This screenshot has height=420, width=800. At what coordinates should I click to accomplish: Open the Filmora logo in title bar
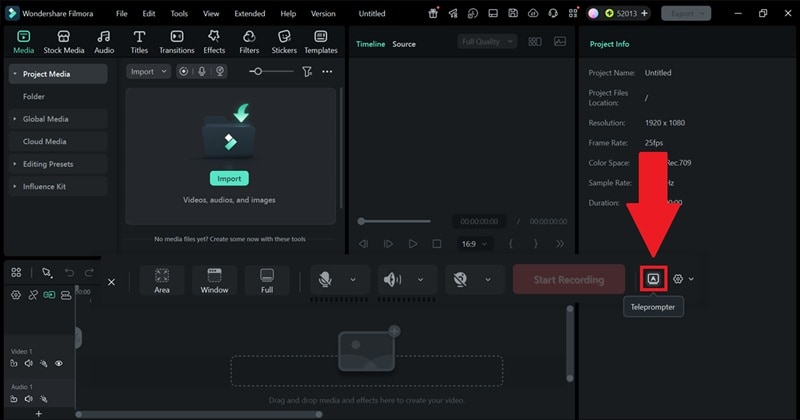(12, 13)
